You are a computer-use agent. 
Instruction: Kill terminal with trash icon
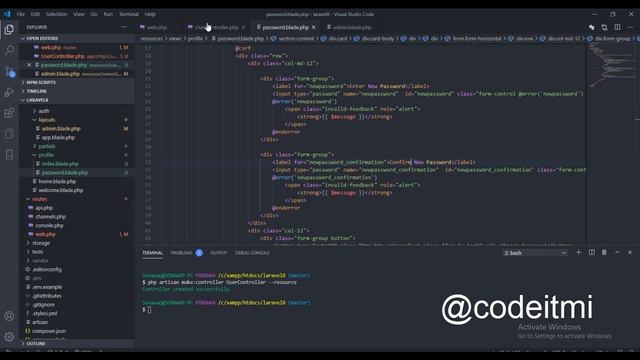604,253
